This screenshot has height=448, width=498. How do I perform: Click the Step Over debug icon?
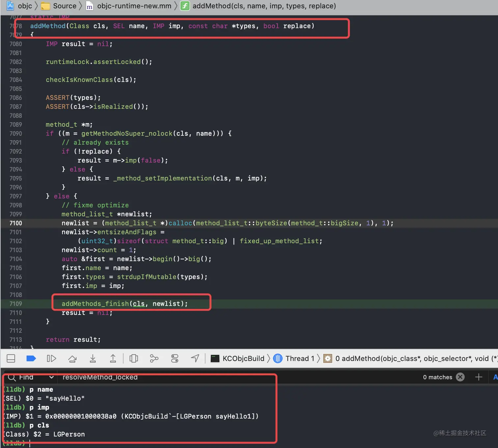pos(72,358)
